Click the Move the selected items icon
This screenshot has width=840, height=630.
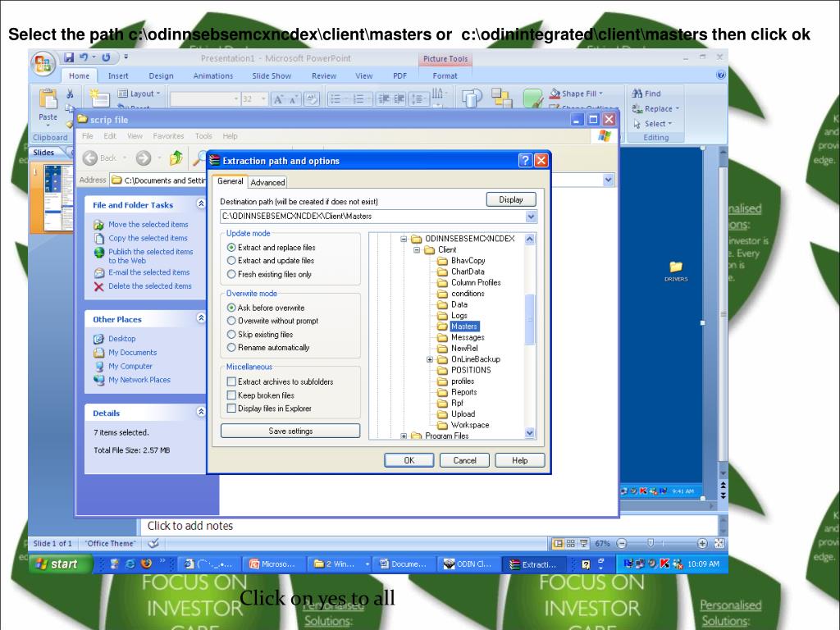99,225
